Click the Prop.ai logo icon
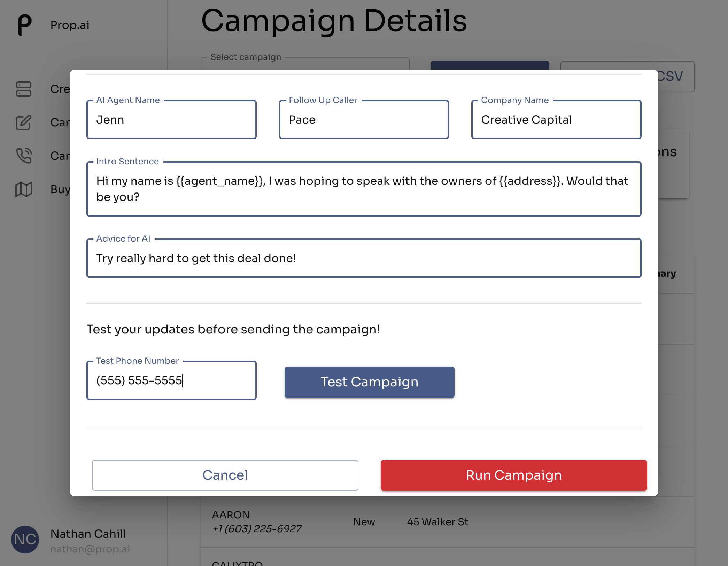 [x=24, y=25]
